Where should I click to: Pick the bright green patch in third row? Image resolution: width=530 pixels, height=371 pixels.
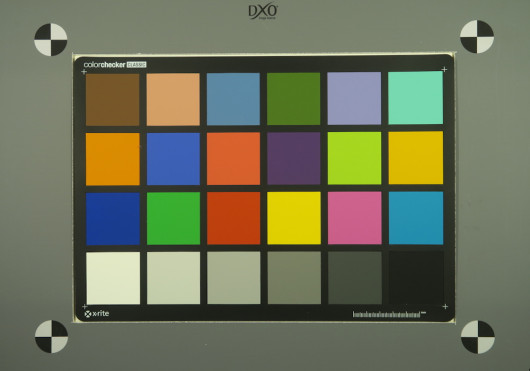[173, 219]
